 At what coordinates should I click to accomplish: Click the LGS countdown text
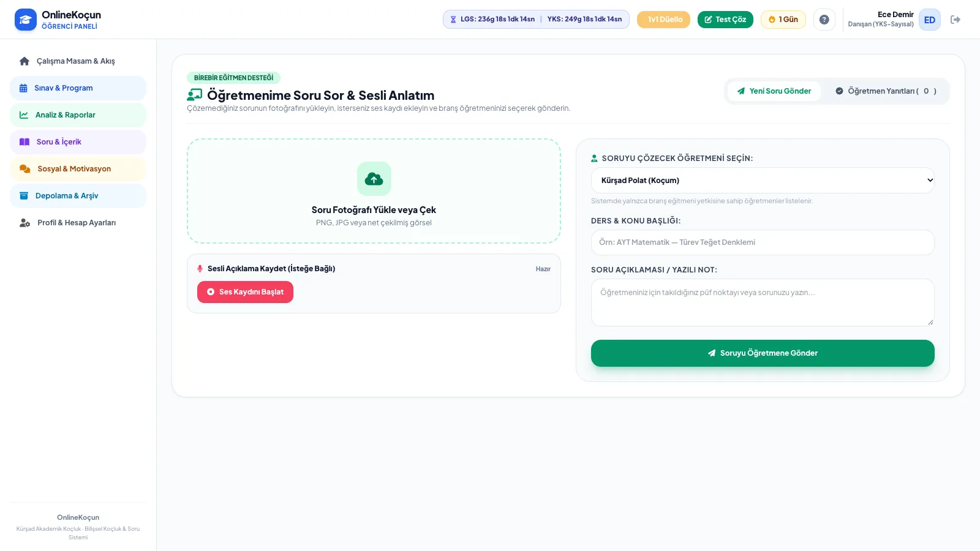coord(497,20)
